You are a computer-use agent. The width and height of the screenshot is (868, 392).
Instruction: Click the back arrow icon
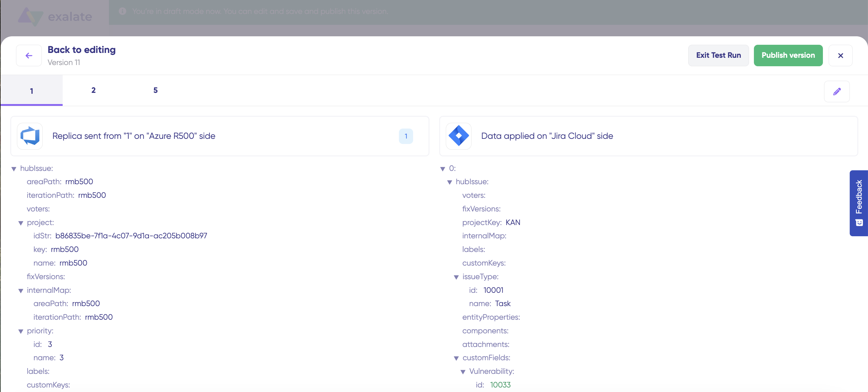point(29,56)
